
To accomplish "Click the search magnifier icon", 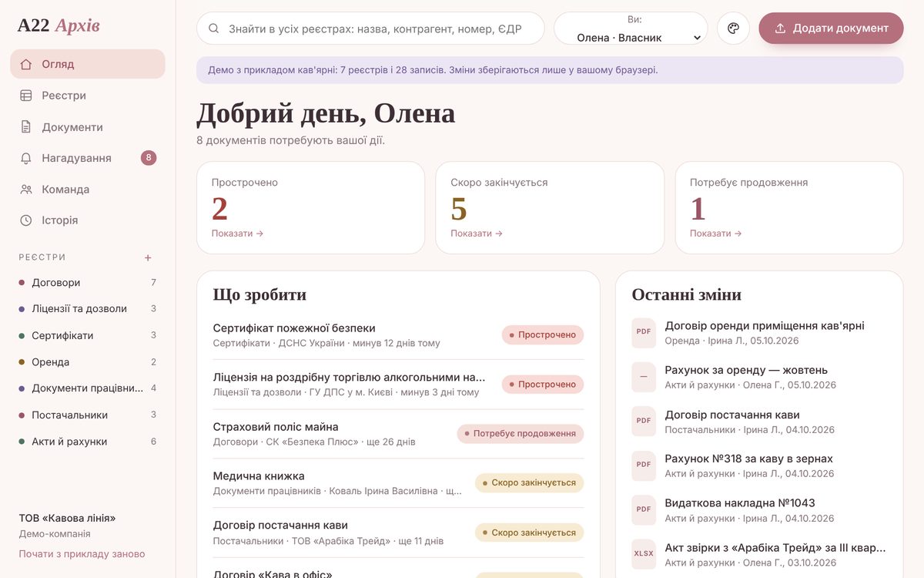I will (x=214, y=29).
